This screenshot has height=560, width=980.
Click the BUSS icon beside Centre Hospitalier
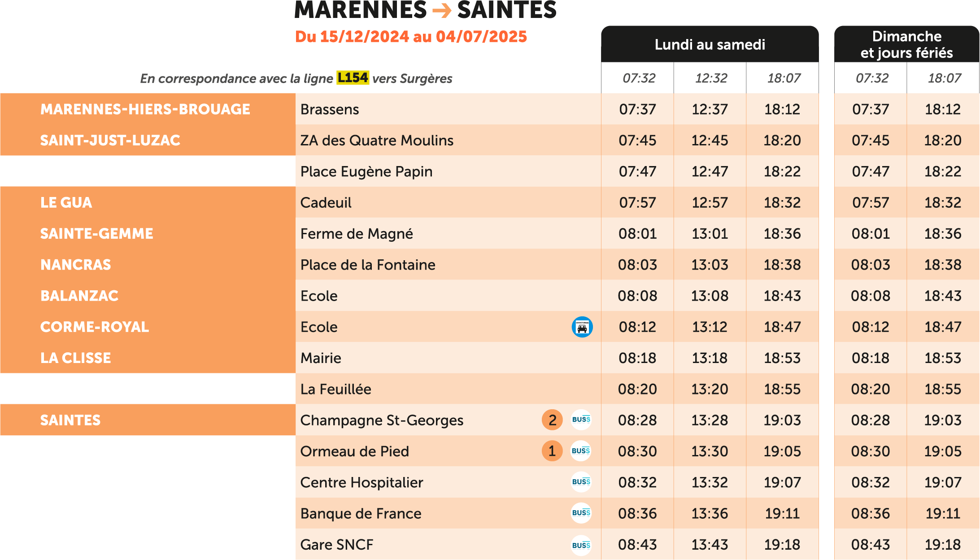[581, 482]
